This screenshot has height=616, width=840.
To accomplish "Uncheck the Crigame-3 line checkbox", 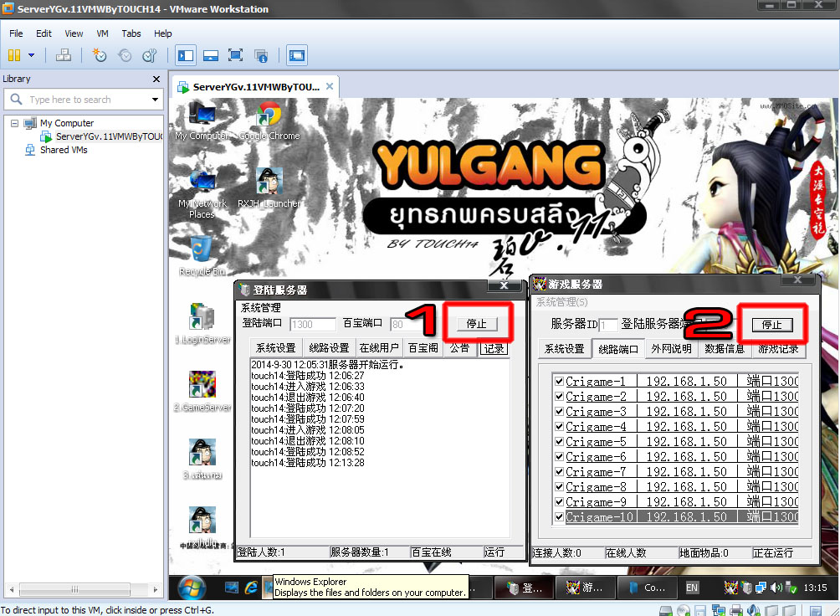I will coord(559,411).
